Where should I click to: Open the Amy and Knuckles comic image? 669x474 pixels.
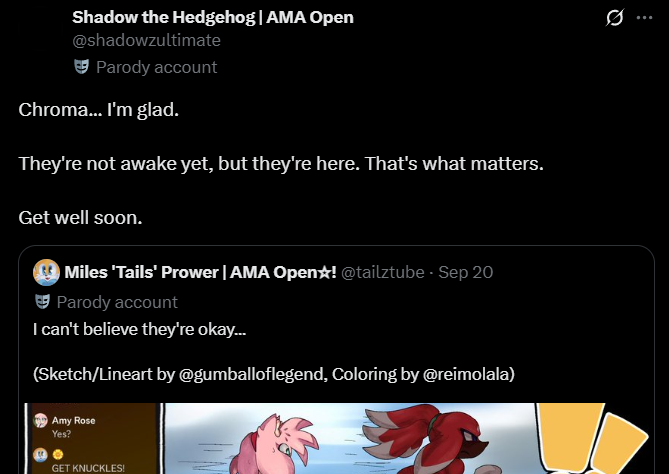tap(336, 438)
